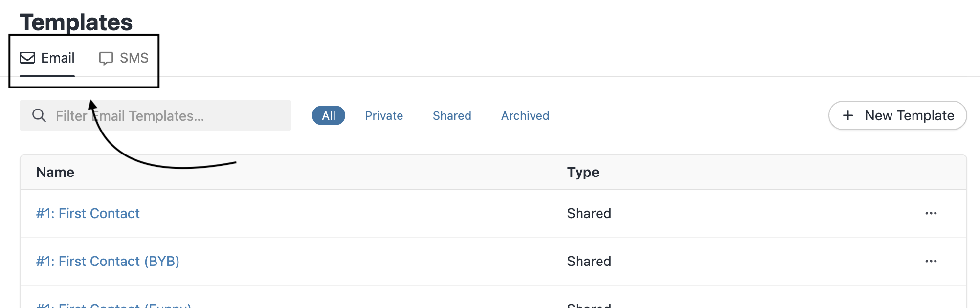Viewport: 980px width, 308px height.
Task: Switch to the Email templates tab
Action: coord(47,58)
